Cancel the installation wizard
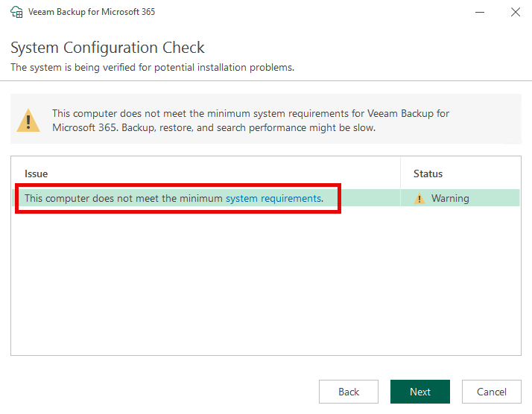The image size is (532, 414). (x=491, y=392)
